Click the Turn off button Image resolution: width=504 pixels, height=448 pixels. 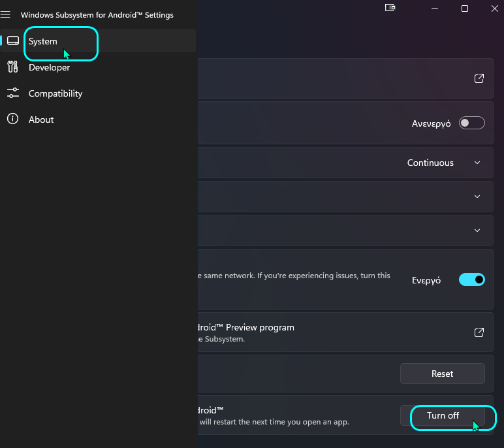(x=442, y=415)
